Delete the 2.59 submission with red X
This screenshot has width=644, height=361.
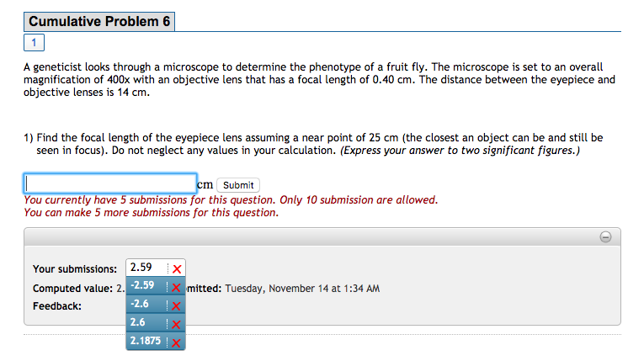point(177,269)
